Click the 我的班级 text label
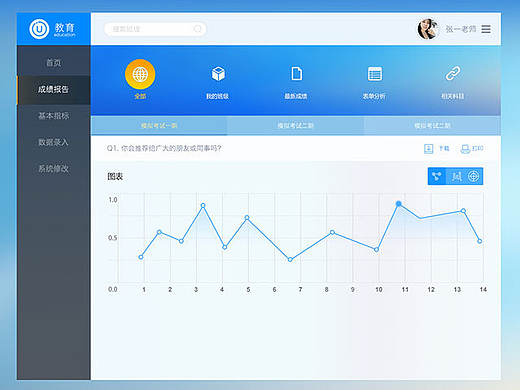 (x=217, y=96)
